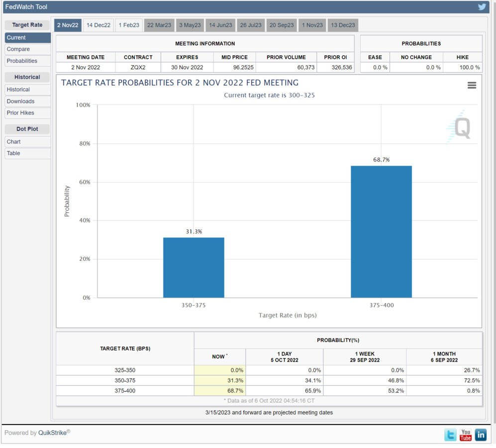Viewport: 496px width, 448px height.
Task: Switch to the 1 Feb23 meeting tab
Action: (x=129, y=25)
